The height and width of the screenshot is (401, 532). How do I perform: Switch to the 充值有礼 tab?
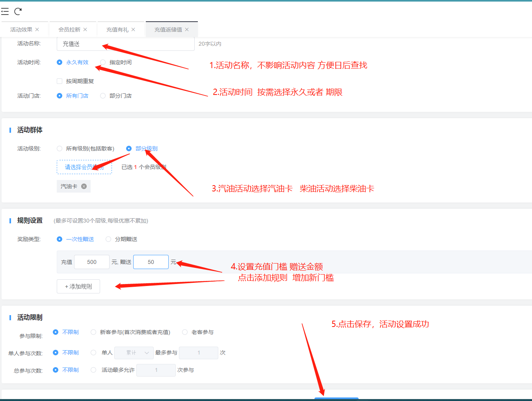pyautogui.click(x=117, y=30)
